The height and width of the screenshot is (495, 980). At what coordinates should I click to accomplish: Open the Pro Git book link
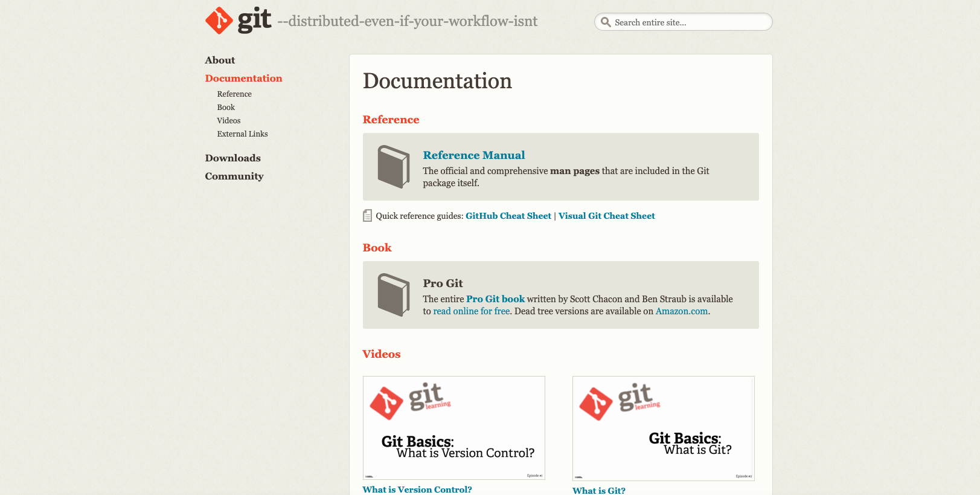tap(495, 299)
